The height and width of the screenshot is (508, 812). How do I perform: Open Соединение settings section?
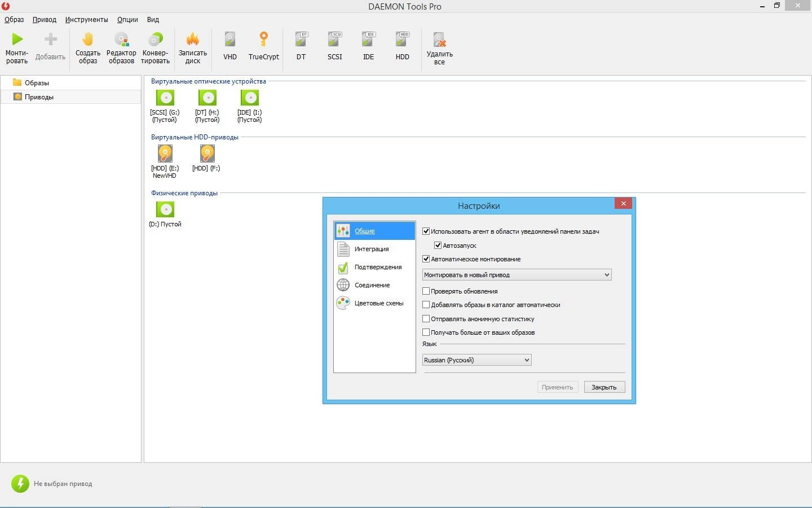[374, 285]
